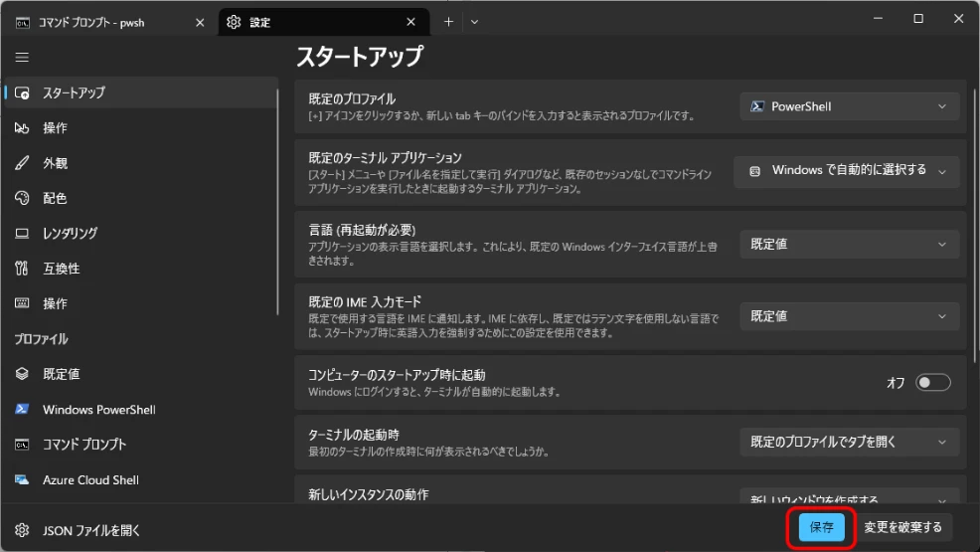
Task: Open コマンド プロンプト profile settings
Action: [84, 445]
